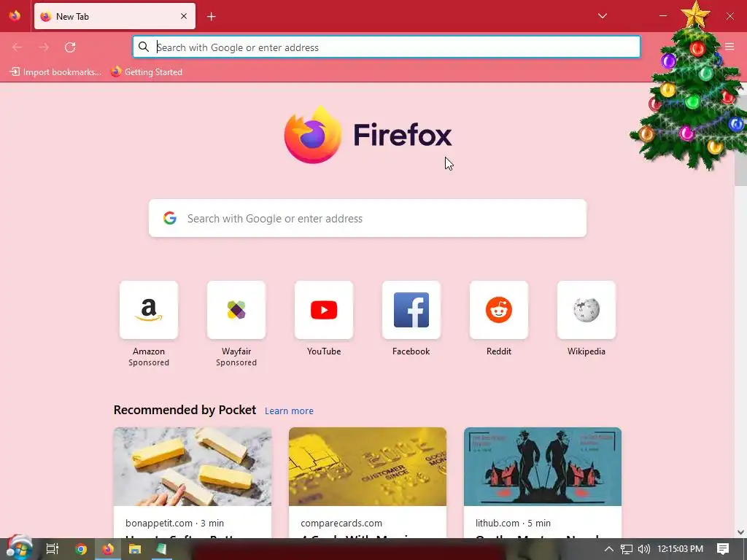
Task: Open the lithub.com illustration thumbnail
Action: coord(543,466)
